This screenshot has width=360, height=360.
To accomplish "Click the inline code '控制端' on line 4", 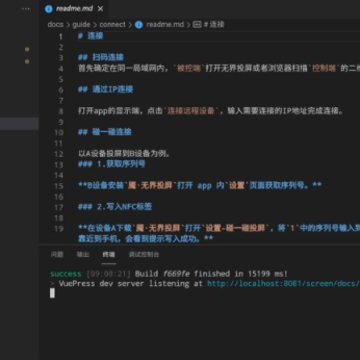I will pos(324,68).
